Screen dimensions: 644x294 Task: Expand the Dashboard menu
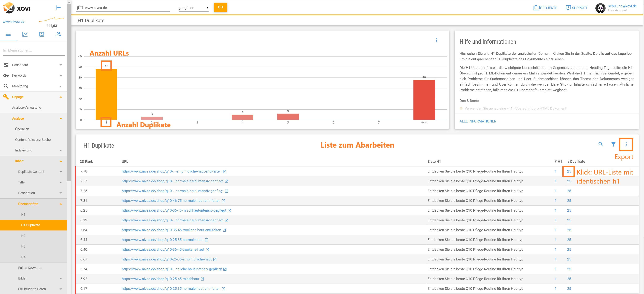61,65
